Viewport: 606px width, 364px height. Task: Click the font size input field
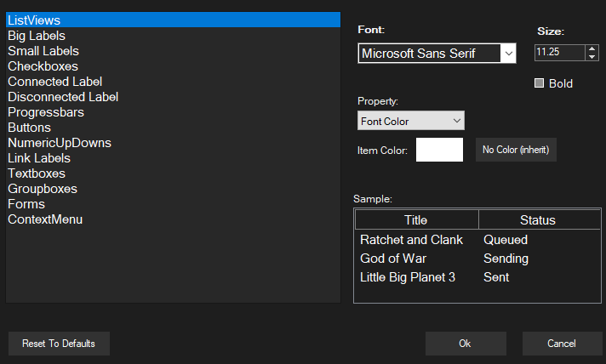(x=558, y=53)
